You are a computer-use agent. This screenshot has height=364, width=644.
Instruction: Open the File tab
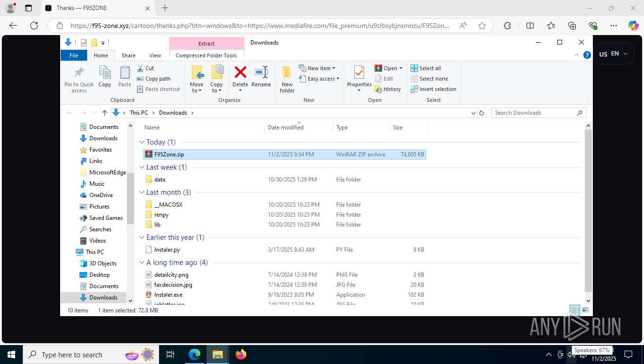(74, 55)
